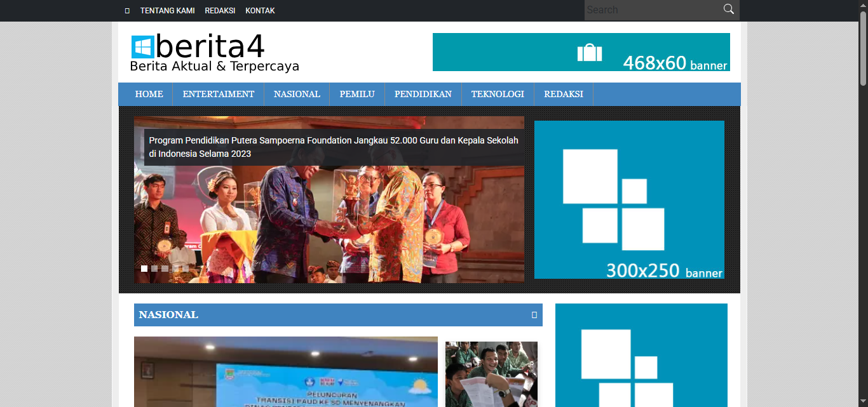Click inside the Search input field
Screen dimensions: 868x407
(x=651, y=10)
